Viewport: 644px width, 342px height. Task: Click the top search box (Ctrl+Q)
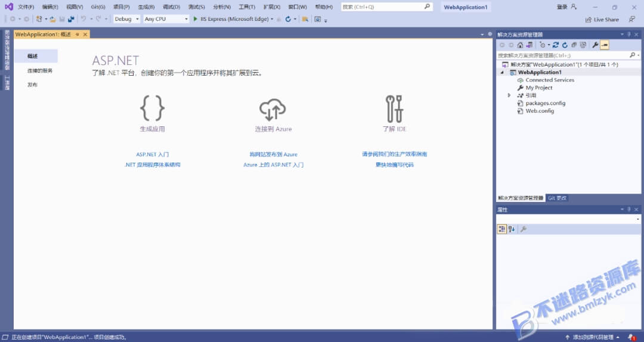(386, 7)
